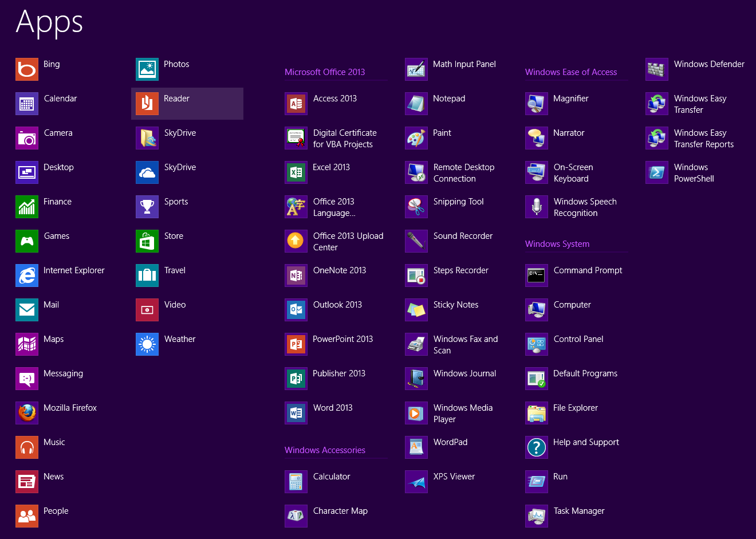756x539 pixels.
Task: Launch File Explorer icon
Action: 537,413
